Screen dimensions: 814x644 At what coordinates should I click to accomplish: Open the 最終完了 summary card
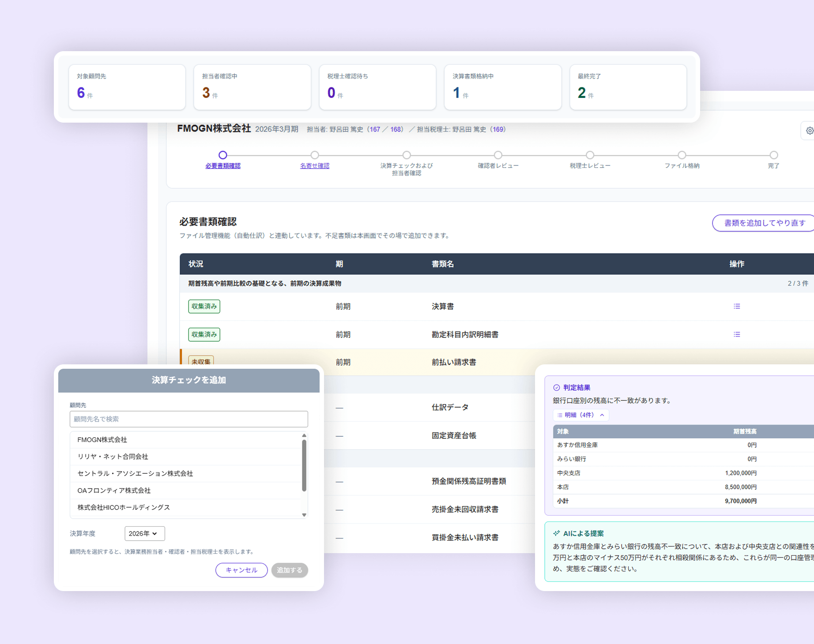click(629, 87)
